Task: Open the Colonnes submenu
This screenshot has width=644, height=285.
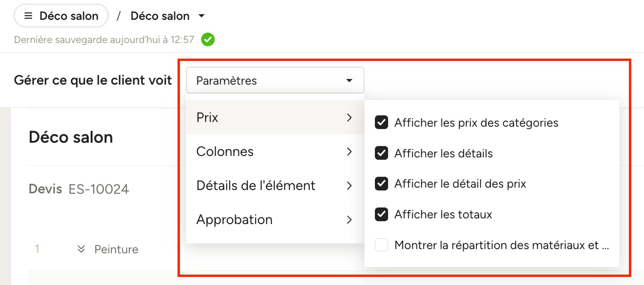Action: (x=275, y=152)
